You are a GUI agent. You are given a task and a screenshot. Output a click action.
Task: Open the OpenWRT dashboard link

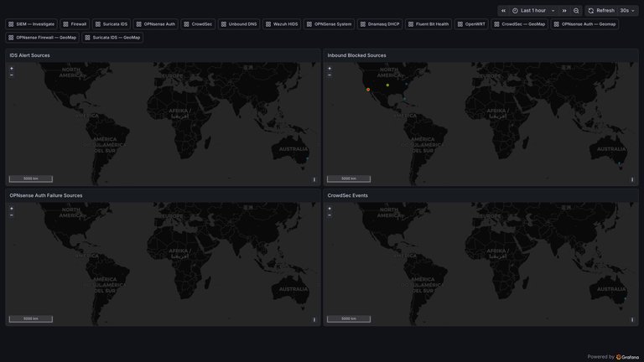[x=471, y=24]
